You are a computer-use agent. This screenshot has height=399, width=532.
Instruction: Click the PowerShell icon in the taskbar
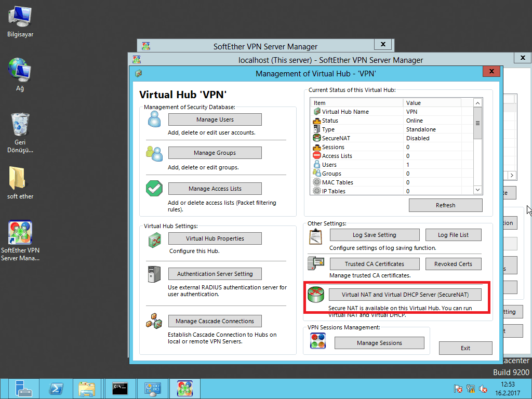tap(56, 389)
